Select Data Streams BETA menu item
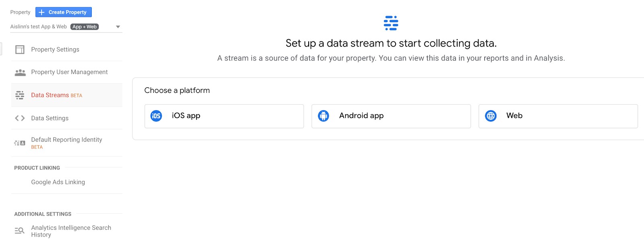Screen dimensions: 644x247 click(56, 95)
